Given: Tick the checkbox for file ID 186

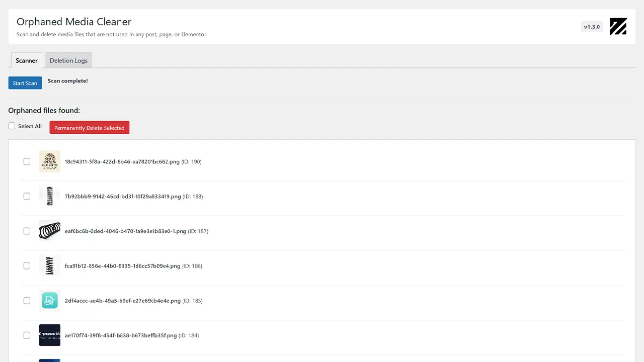Looking at the screenshot, I should [x=27, y=266].
